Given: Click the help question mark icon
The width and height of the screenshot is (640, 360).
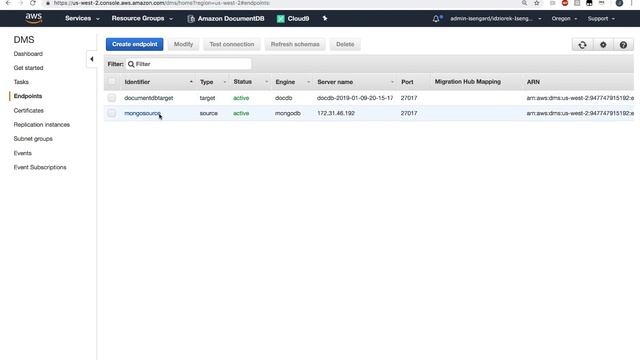Looking at the screenshot, I should click(623, 45).
